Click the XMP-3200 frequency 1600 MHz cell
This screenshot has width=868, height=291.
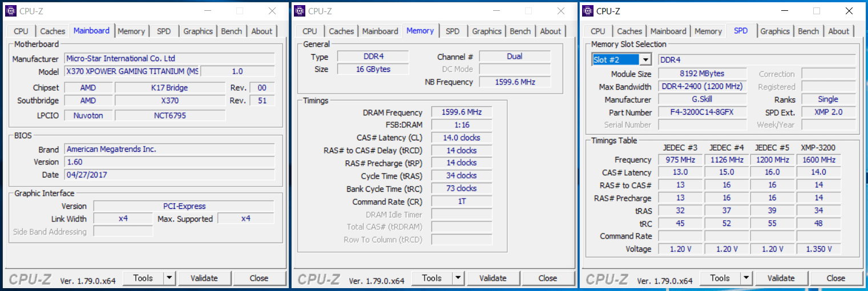[x=818, y=160]
